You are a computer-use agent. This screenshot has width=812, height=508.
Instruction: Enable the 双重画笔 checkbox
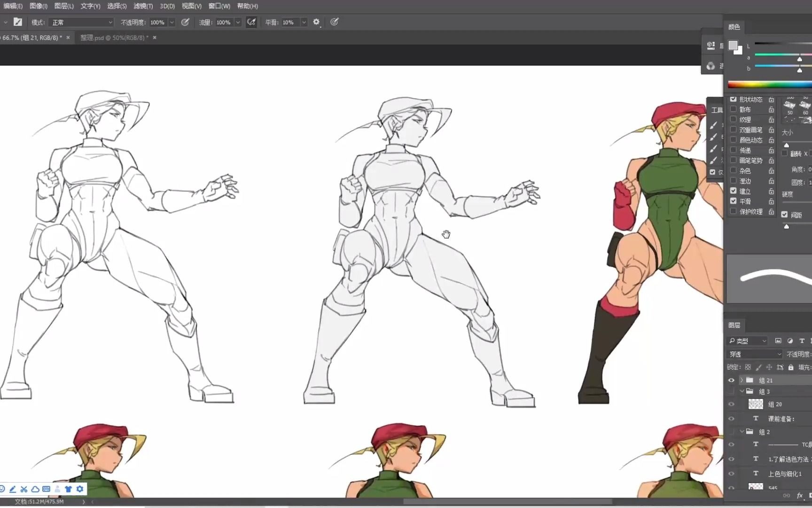pyautogui.click(x=733, y=129)
